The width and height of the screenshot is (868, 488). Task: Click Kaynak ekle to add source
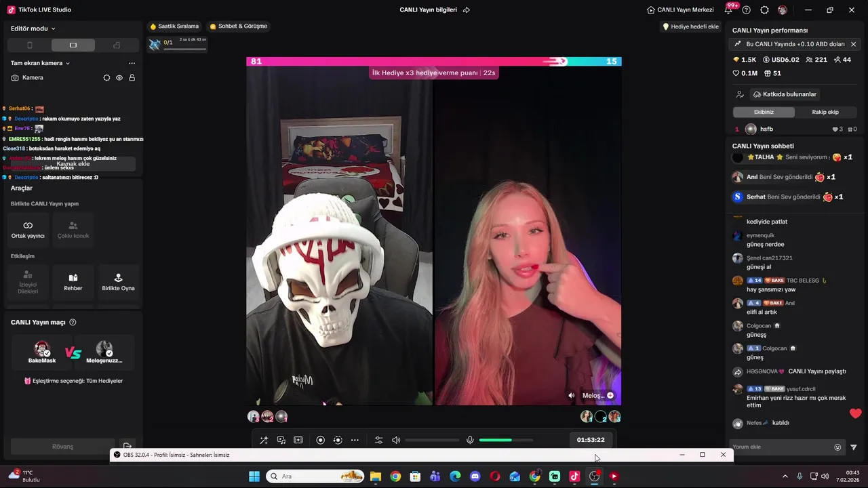click(73, 164)
